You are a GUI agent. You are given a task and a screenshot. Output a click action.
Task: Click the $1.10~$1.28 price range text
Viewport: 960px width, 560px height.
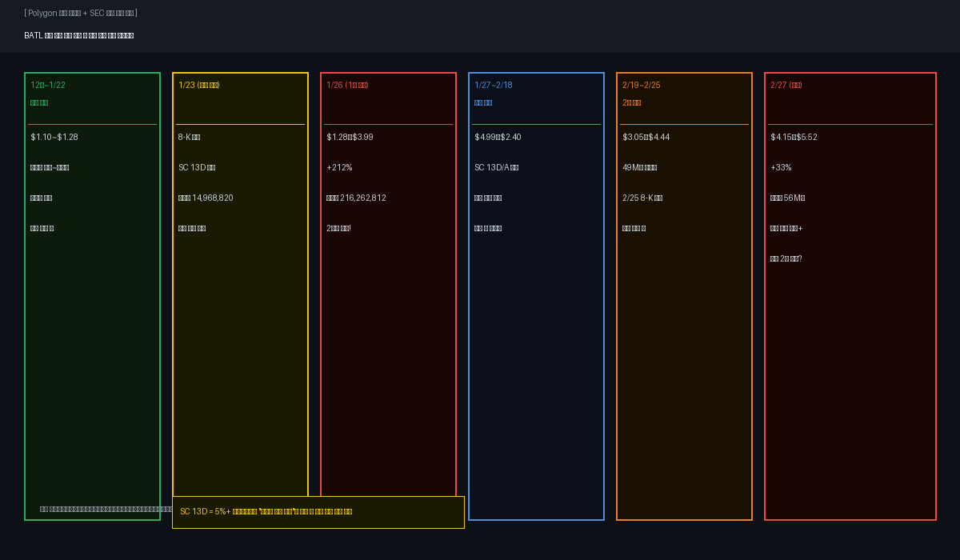click(x=54, y=138)
